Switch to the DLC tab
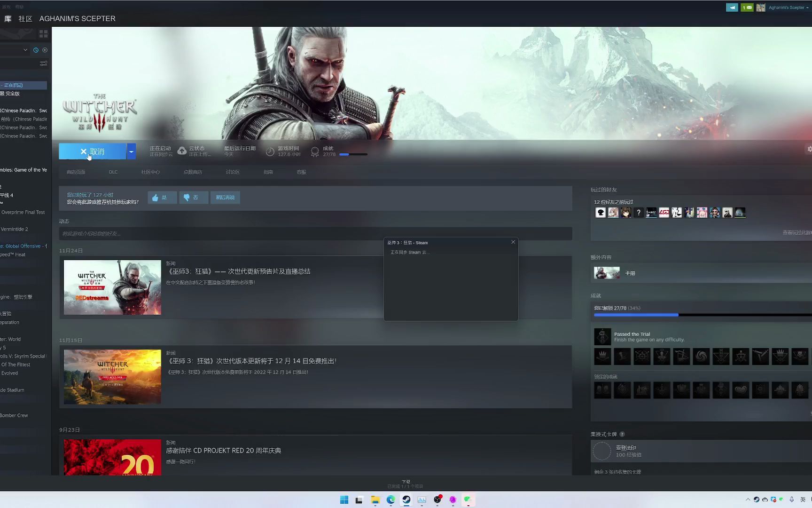The width and height of the screenshot is (812, 508). coord(113,172)
